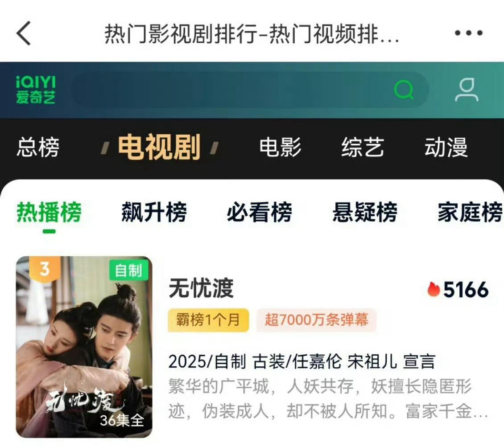Select the 电视剧 category tab
Image resolution: width=504 pixels, height=447 pixels.
point(159,147)
